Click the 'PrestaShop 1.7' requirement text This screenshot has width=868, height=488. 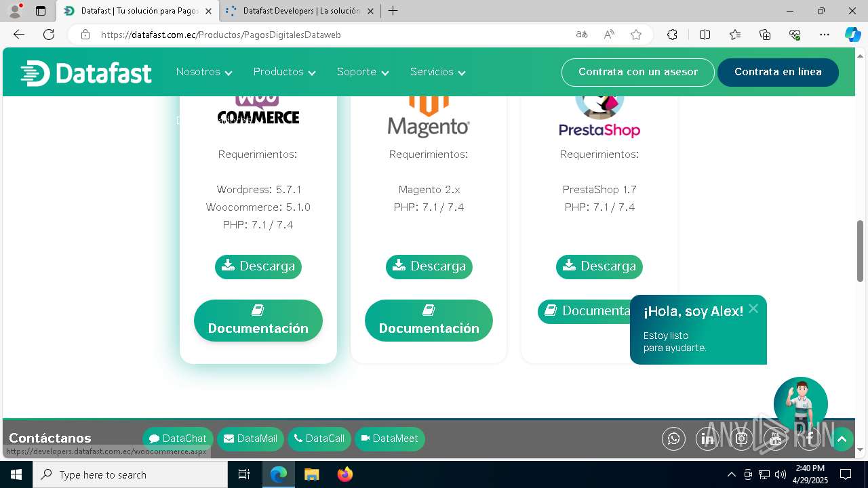(x=599, y=190)
